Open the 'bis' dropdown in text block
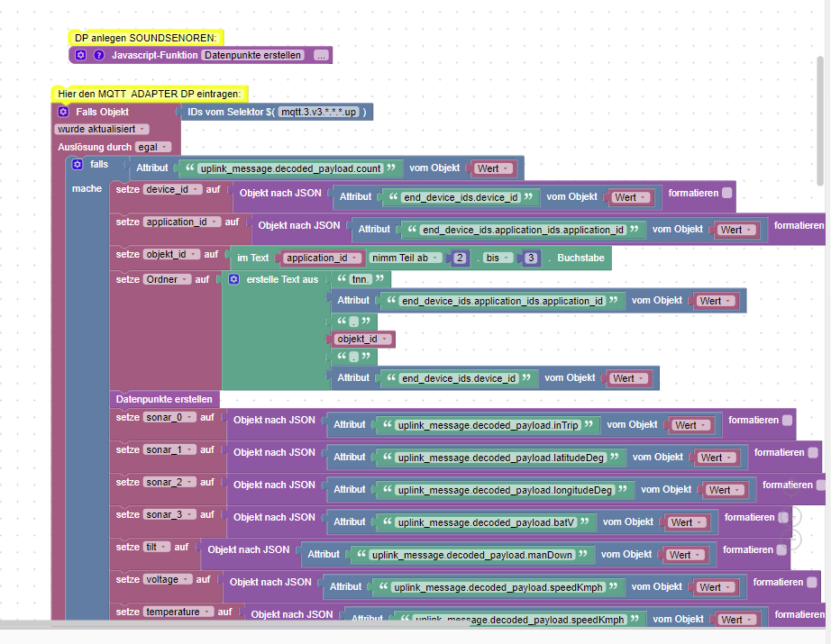The width and height of the screenshot is (831, 644). (x=498, y=258)
